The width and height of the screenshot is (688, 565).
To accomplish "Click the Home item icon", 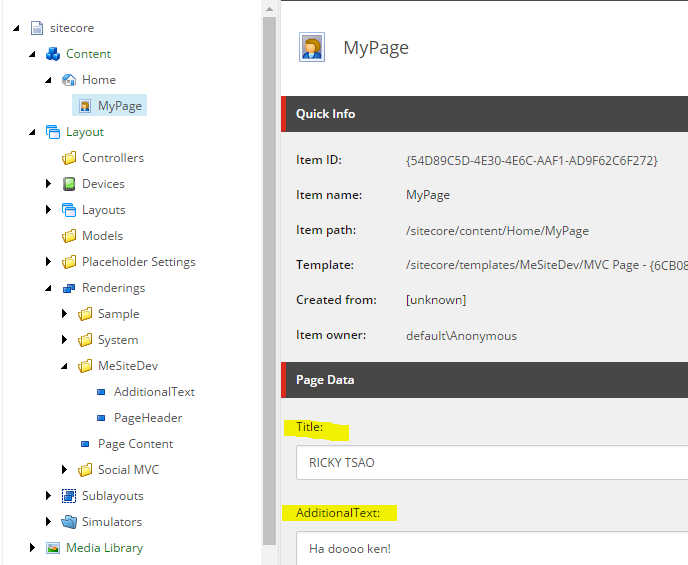I will pyautogui.click(x=69, y=80).
